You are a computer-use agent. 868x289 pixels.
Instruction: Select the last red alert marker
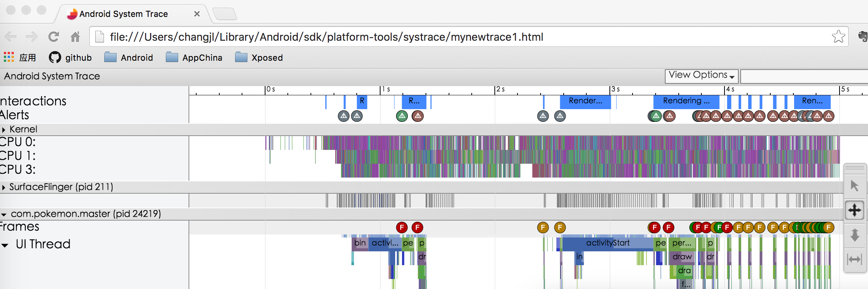click(x=829, y=116)
